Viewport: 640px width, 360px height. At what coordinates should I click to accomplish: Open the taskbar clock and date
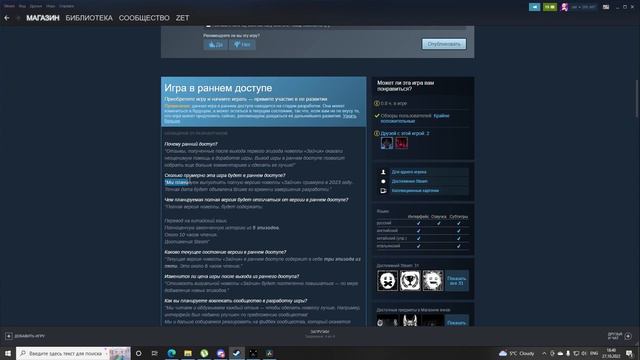(x=611, y=353)
